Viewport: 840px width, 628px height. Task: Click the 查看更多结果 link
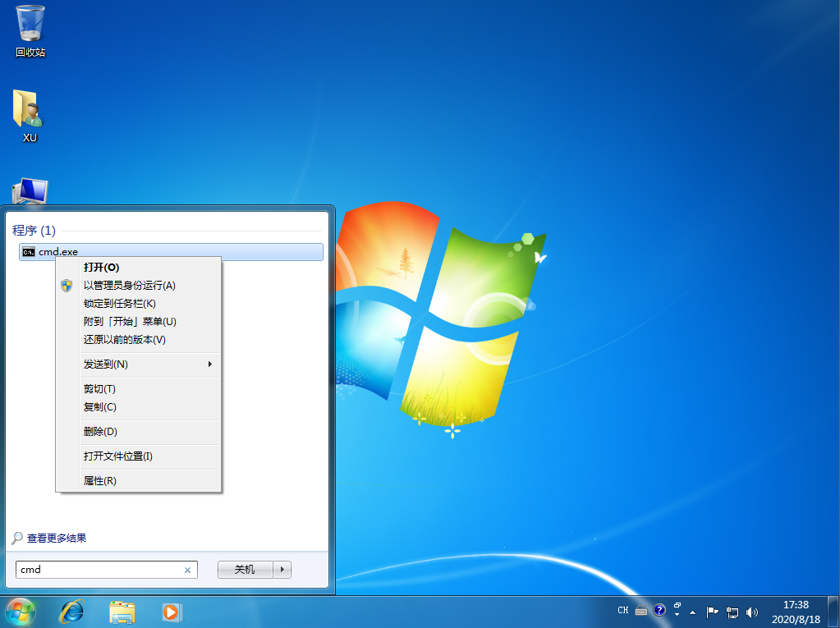click(x=56, y=539)
